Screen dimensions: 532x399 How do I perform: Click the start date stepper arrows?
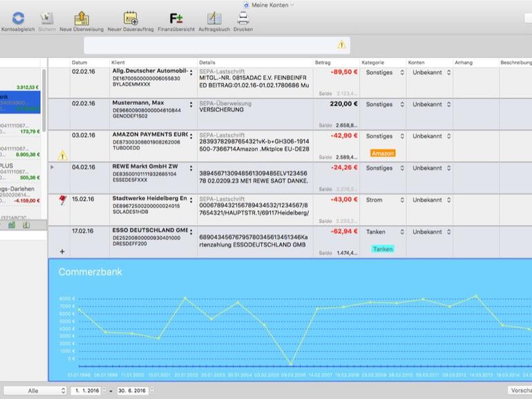[x=104, y=391]
